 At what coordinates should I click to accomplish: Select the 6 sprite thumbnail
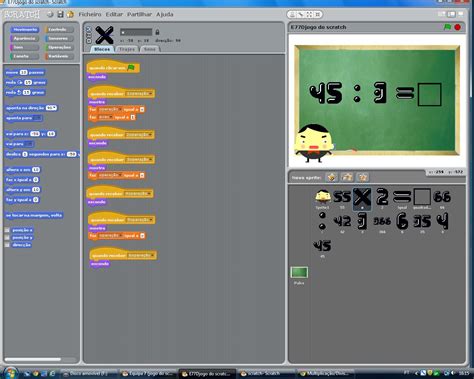[402, 222]
